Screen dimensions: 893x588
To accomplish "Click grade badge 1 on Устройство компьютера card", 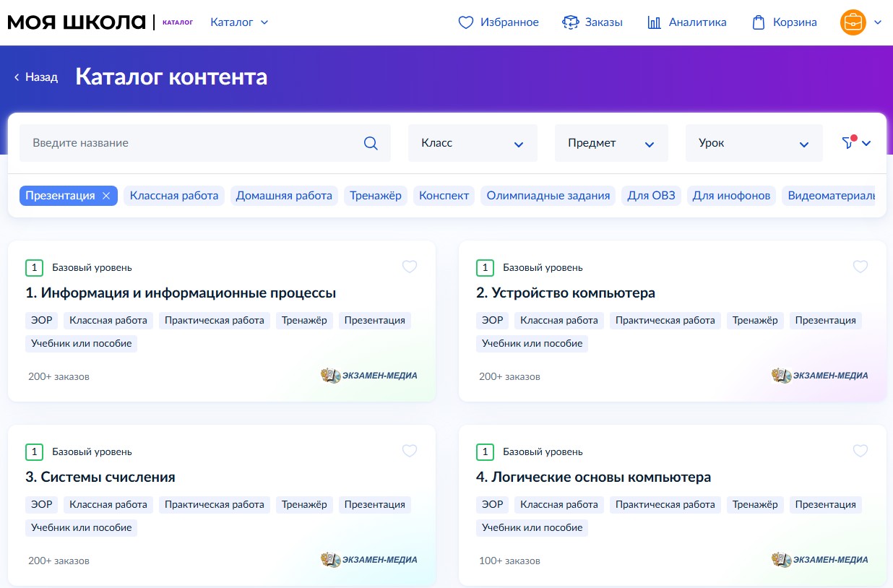I will point(485,268).
